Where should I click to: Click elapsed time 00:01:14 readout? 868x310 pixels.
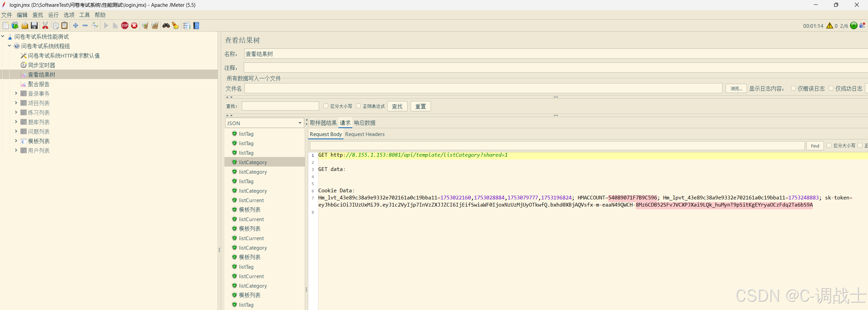pos(813,26)
